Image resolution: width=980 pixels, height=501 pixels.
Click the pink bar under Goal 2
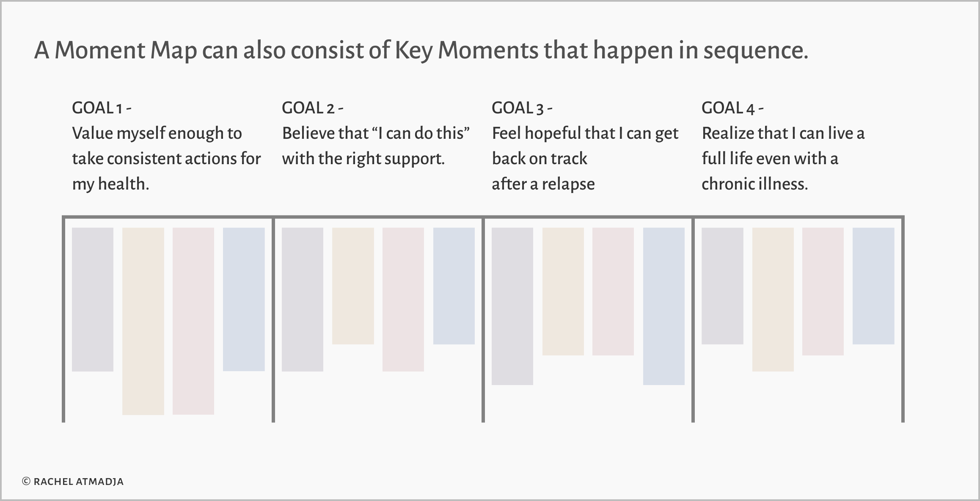click(403, 300)
